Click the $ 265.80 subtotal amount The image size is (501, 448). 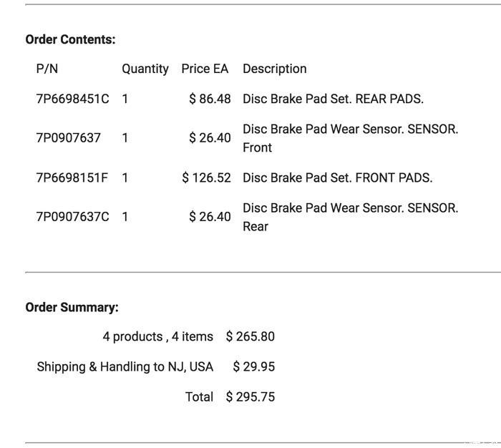point(250,336)
